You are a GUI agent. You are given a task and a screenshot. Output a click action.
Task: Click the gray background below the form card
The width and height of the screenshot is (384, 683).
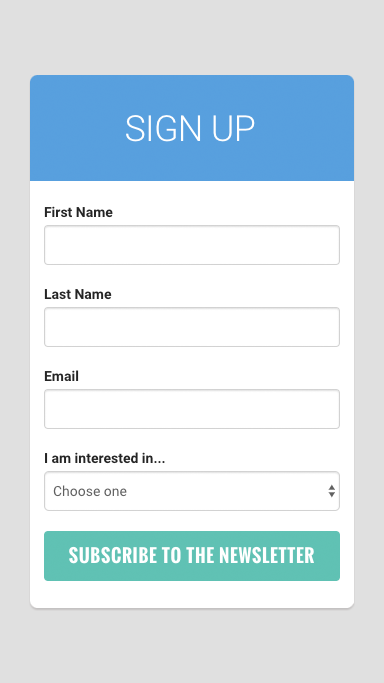(192, 646)
